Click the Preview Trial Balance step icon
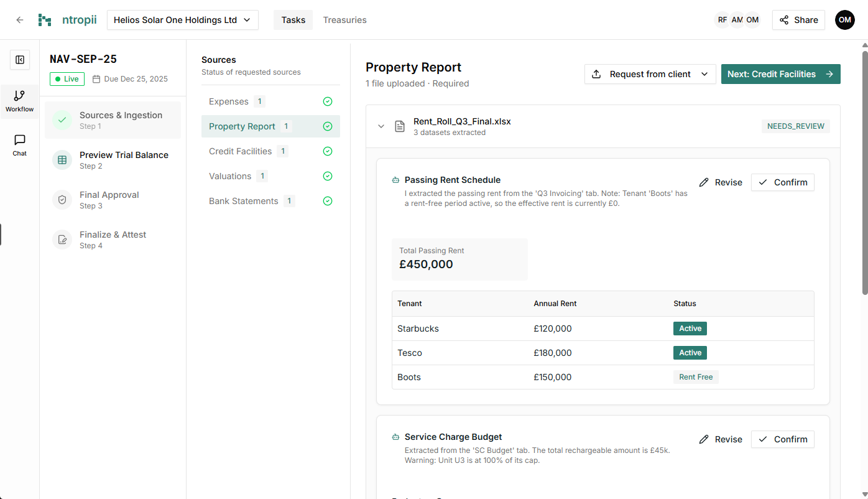The width and height of the screenshot is (868, 499). click(62, 160)
